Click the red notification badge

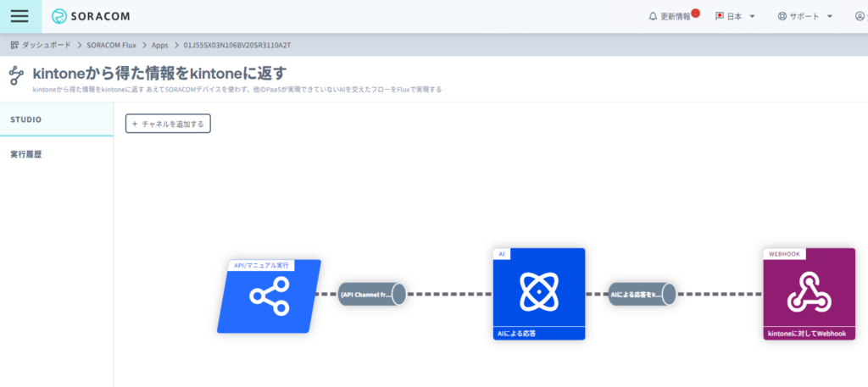pyautogui.click(x=695, y=13)
